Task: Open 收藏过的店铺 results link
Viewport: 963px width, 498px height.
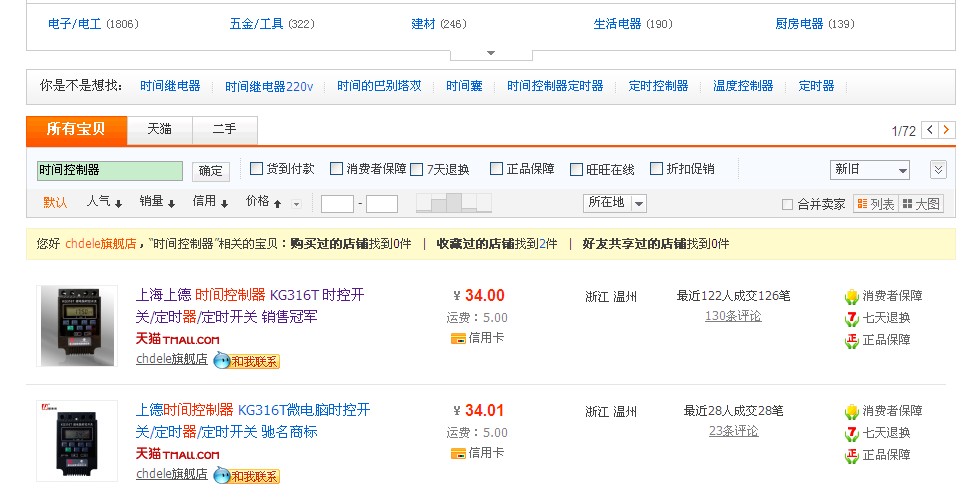Action: (497, 244)
